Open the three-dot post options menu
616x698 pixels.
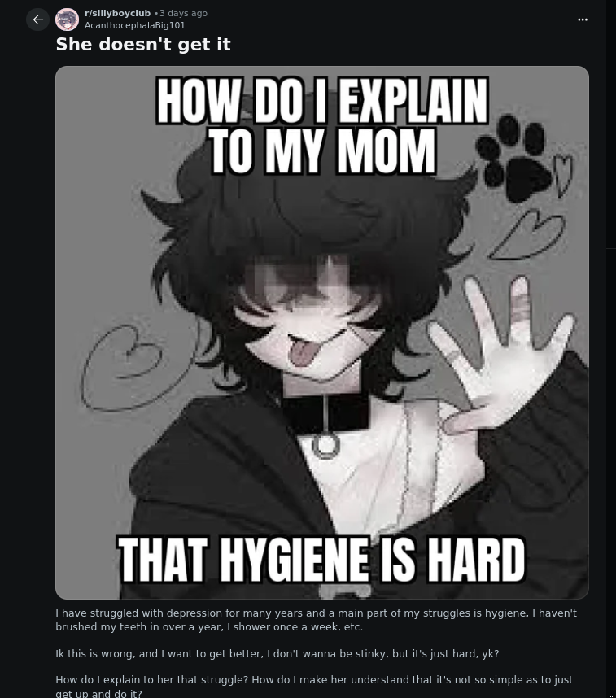(x=582, y=20)
